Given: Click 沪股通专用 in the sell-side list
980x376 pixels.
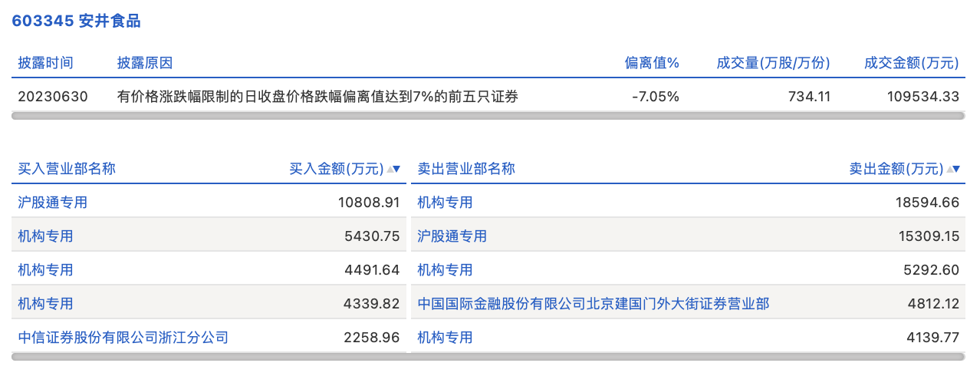Looking at the screenshot, I should coord(452,236).
